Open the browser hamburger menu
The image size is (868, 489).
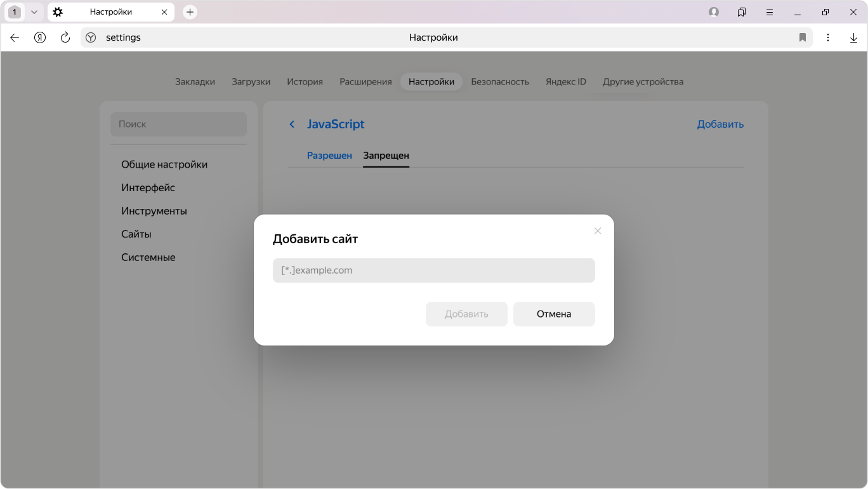point(770,12)
